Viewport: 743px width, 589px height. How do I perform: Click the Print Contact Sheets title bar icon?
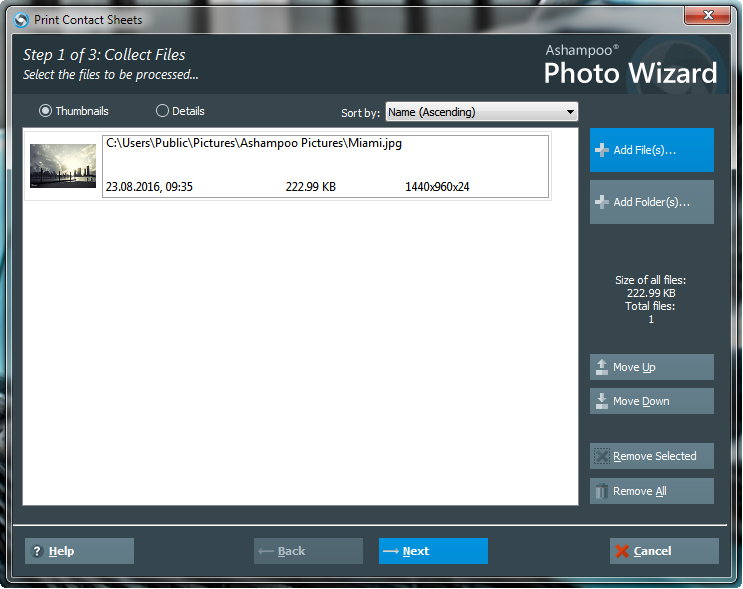click(21, 19)
